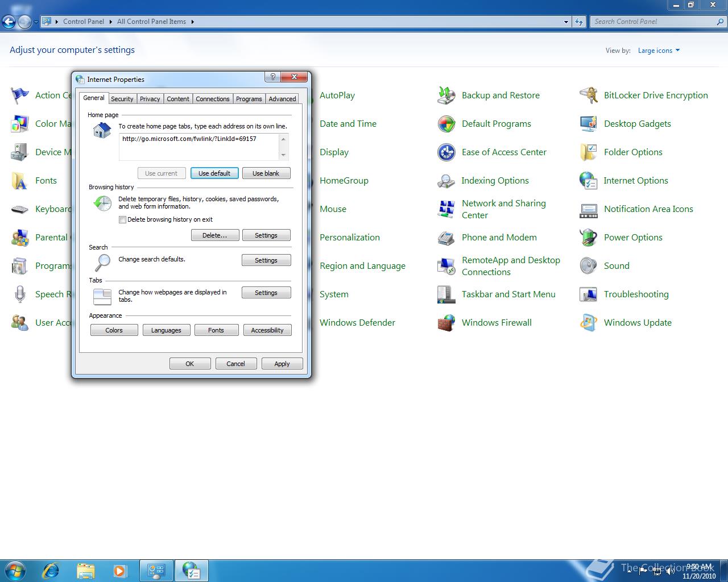Open the Speech Recognition microphone icon

[20, 294]
